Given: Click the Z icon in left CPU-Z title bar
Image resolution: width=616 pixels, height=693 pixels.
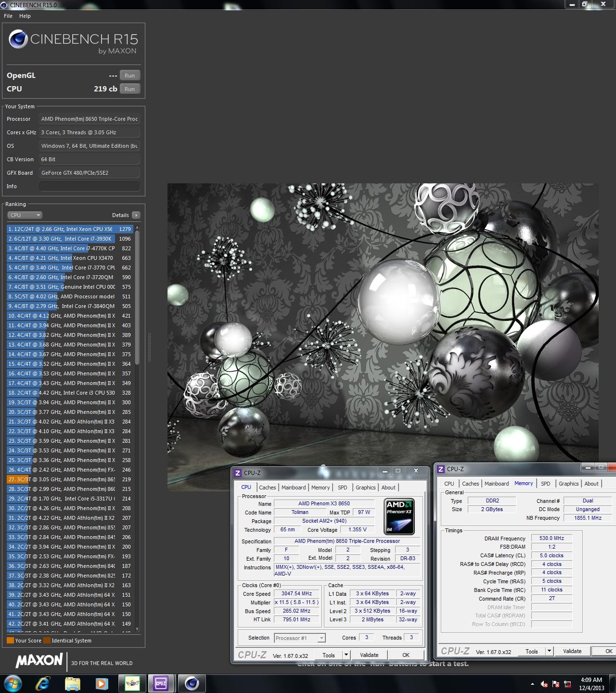Looking at the screenshot, I should tap(238, 473).
